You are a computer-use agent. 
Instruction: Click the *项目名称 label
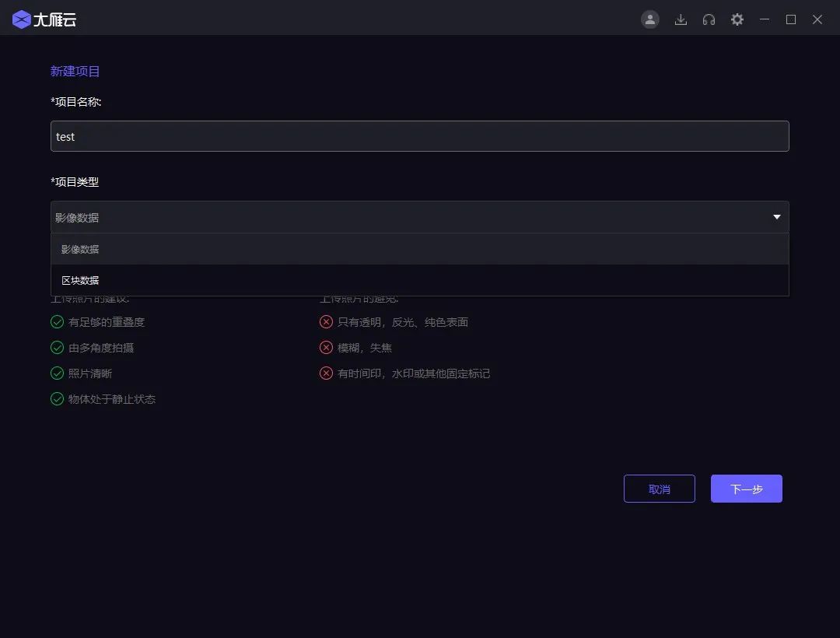(76, 102)
